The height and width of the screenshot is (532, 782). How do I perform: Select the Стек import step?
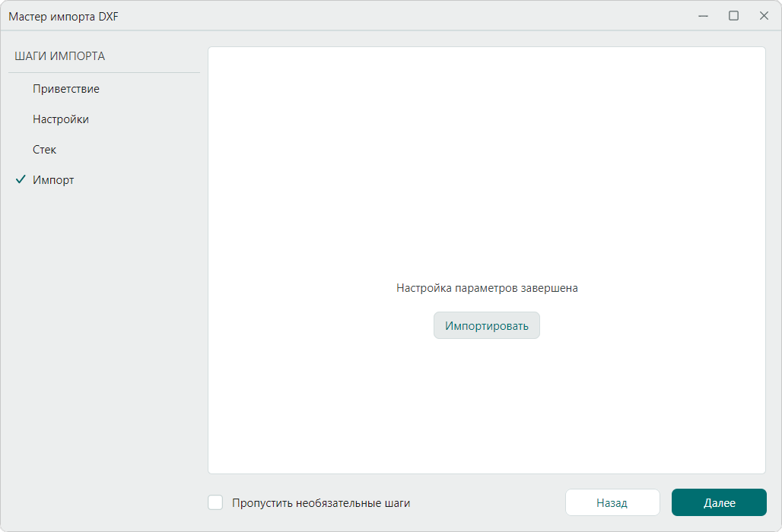(44, 150)
